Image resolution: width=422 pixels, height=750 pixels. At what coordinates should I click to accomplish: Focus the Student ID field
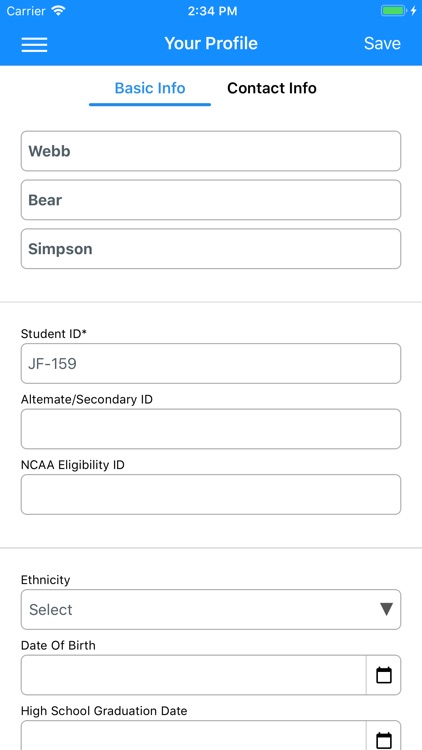pos(211,364)
